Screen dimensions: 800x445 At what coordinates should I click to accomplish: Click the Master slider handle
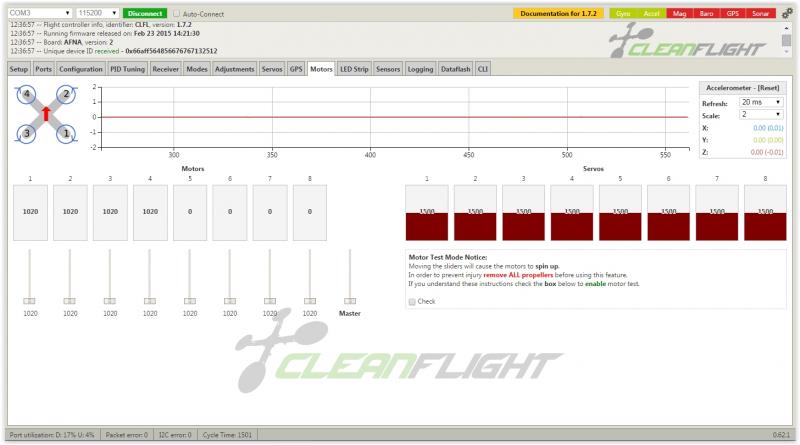(349, 301)
